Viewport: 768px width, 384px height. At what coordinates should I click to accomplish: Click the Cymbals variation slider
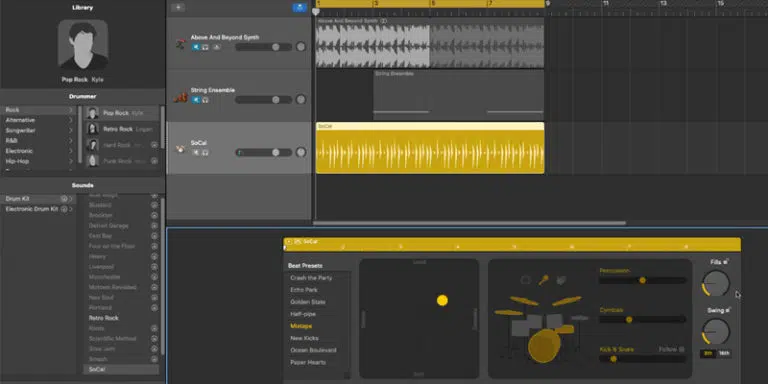click(x=642, y=319)
